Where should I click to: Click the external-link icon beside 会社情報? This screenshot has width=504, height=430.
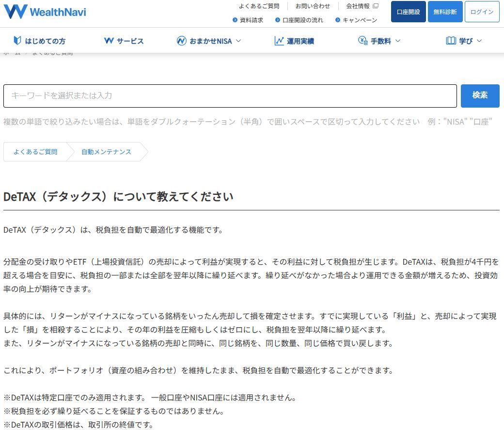376,6
